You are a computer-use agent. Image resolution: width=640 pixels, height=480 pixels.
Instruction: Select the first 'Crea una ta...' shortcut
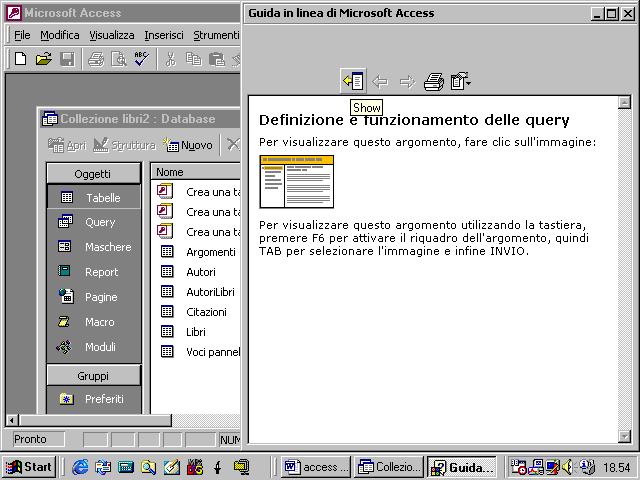199,192
